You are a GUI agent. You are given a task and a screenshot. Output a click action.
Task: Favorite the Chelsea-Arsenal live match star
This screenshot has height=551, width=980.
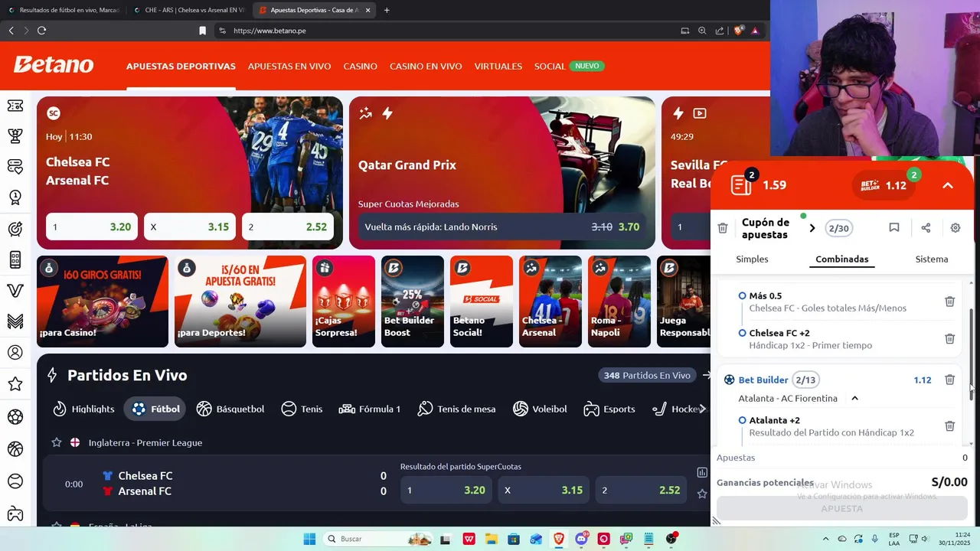click(x=702, y=494)
